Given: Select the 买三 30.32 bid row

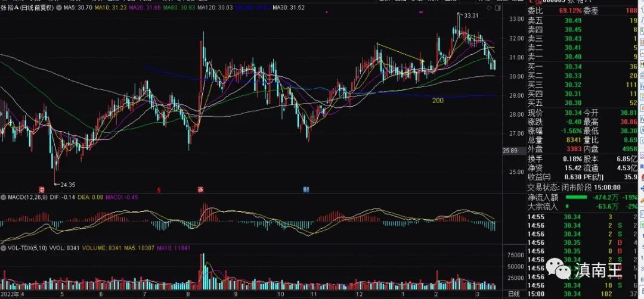Looking at the screenshot, I should 583,85.
